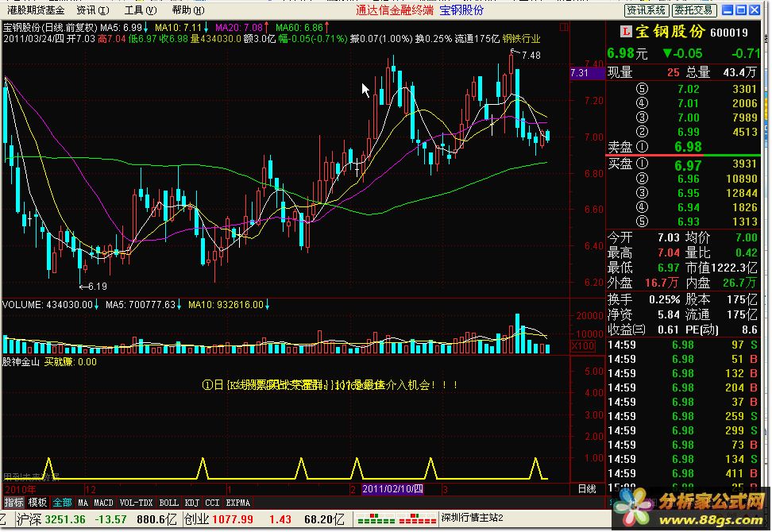
Task: Click the trade row with volume 97 S
Action: click(x=683, y=345)
